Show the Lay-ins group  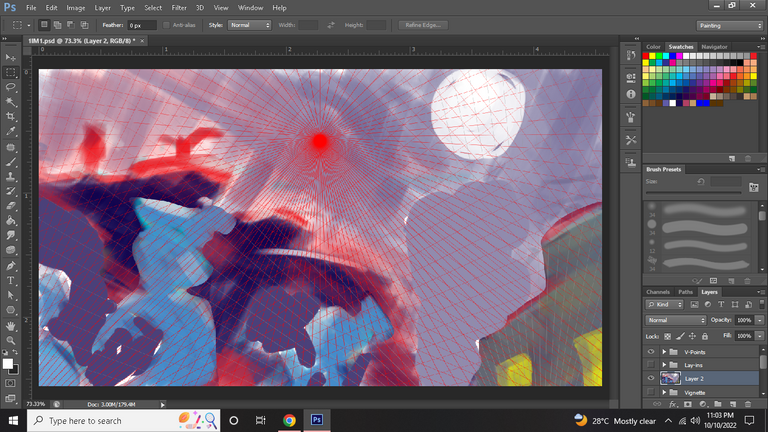click(x=650, y=365)
